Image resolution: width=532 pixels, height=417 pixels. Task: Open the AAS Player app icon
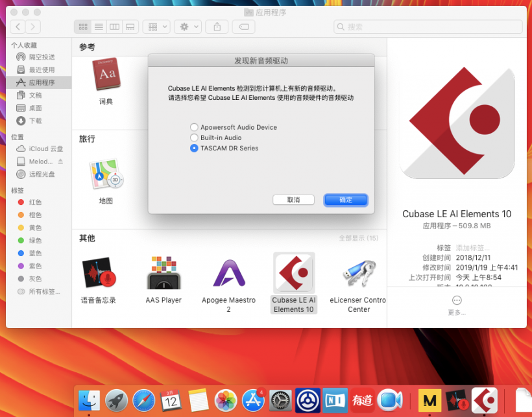(163, 273)
